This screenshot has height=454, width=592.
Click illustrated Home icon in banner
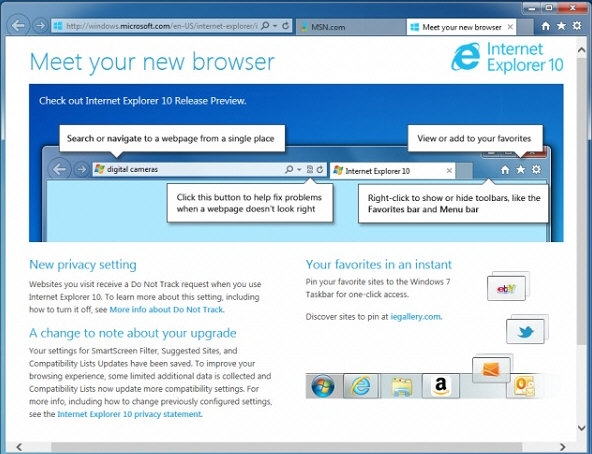[505, 170]
